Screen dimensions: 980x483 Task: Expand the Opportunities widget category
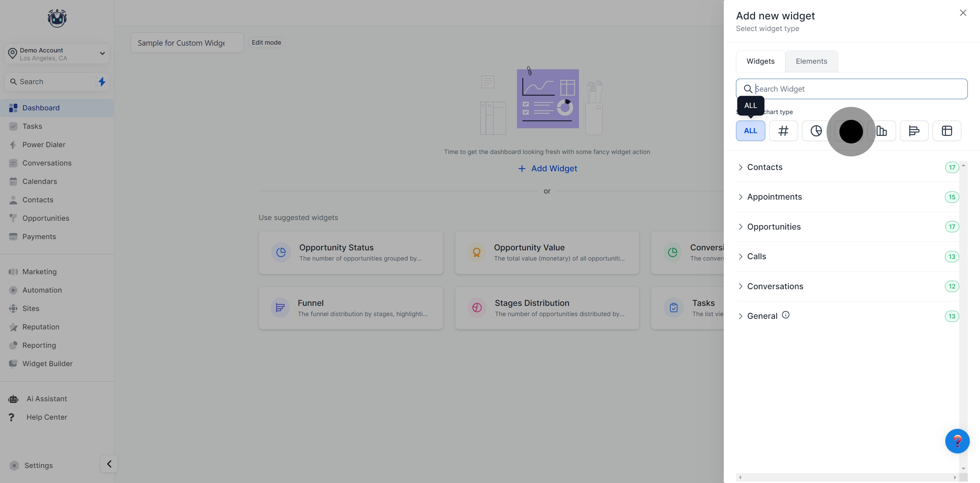point(847,227)
